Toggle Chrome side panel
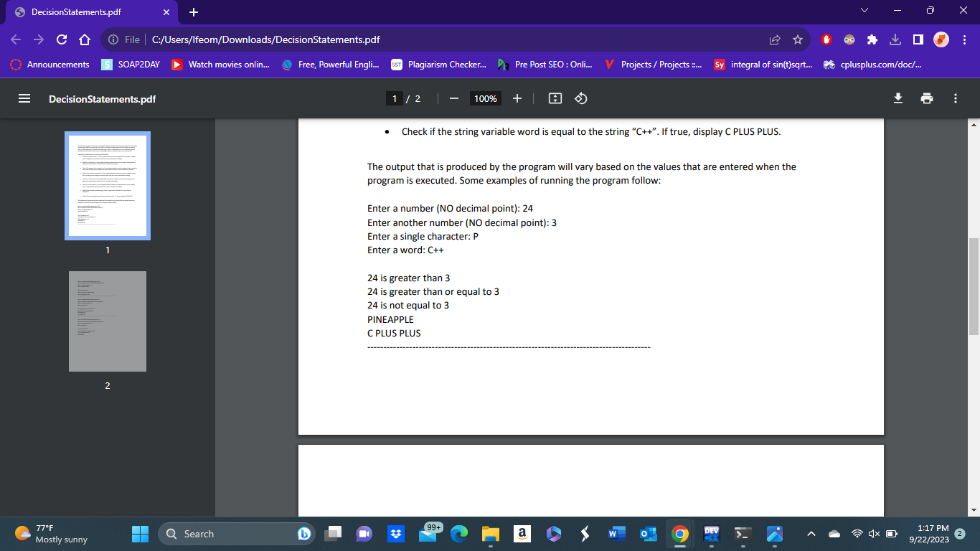Viewport: 980px width, 551px height. (918, 39)
